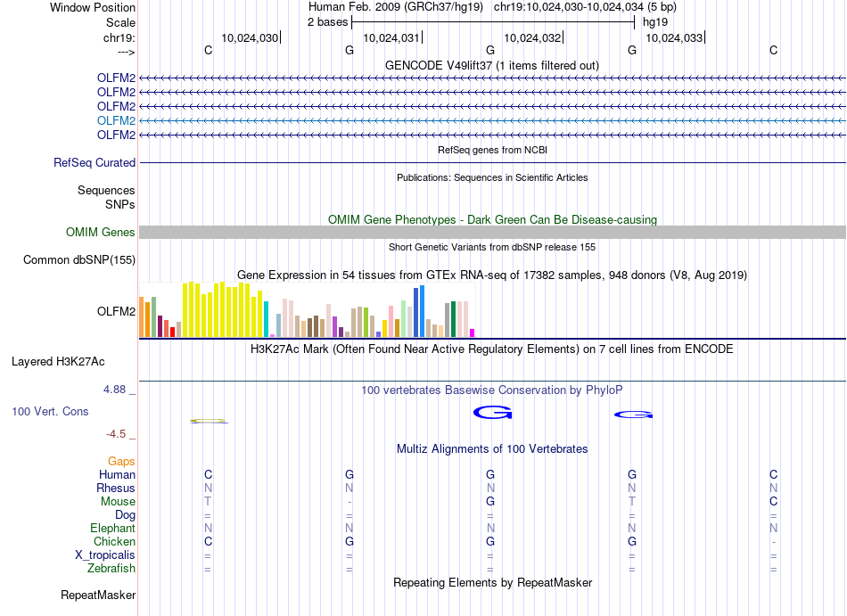Screen dimensions: 847x616
Task: Click the Window Position label
Action: pos(93,7)
